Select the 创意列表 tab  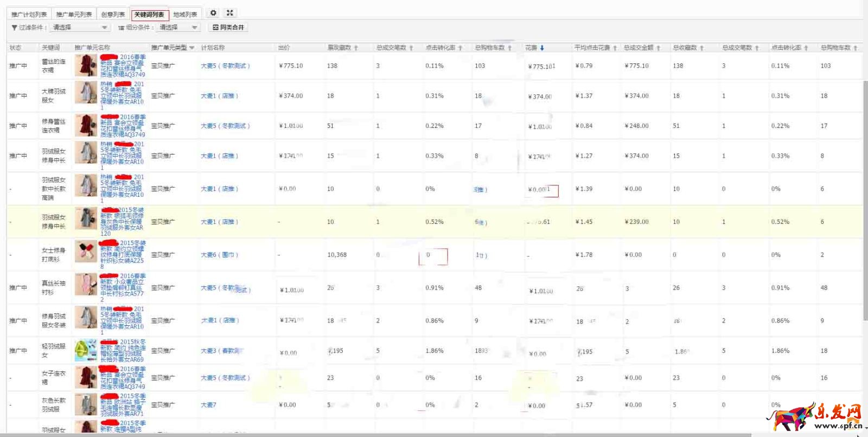click(113, 15)
